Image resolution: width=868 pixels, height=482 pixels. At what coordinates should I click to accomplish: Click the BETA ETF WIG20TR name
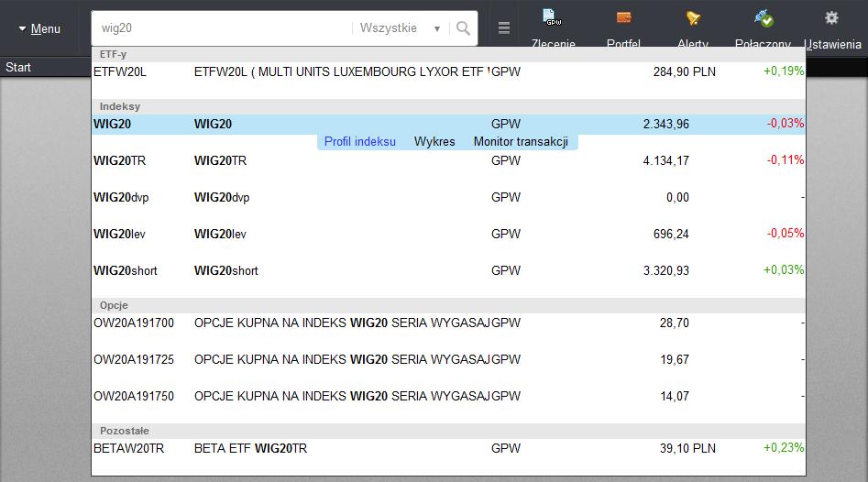tap(250, 448)
